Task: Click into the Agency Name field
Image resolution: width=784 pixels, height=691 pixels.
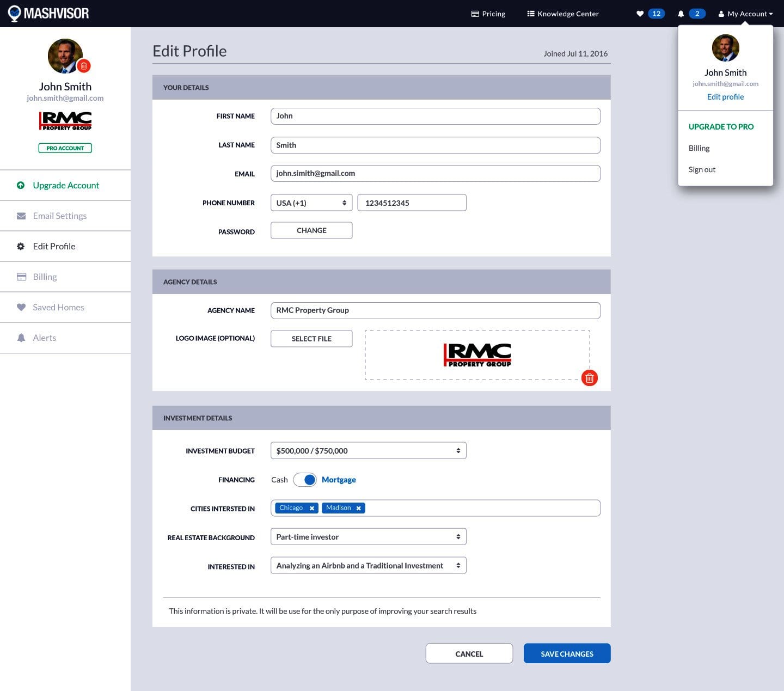Action: pyautogui.click(x=435, y=310)
